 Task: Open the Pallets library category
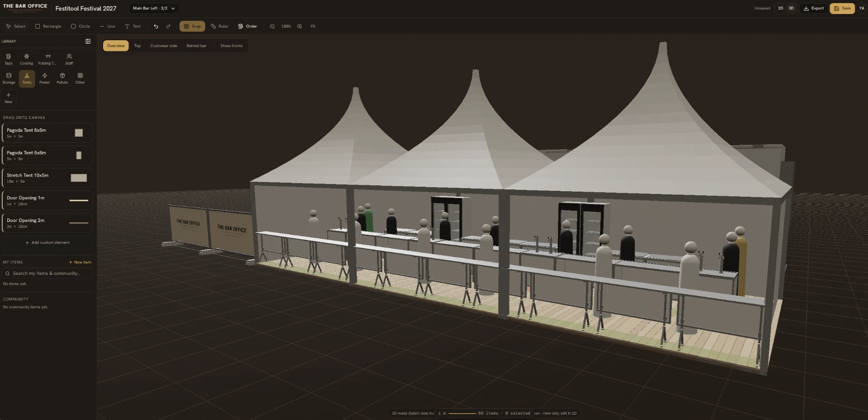tap(62, 79)
